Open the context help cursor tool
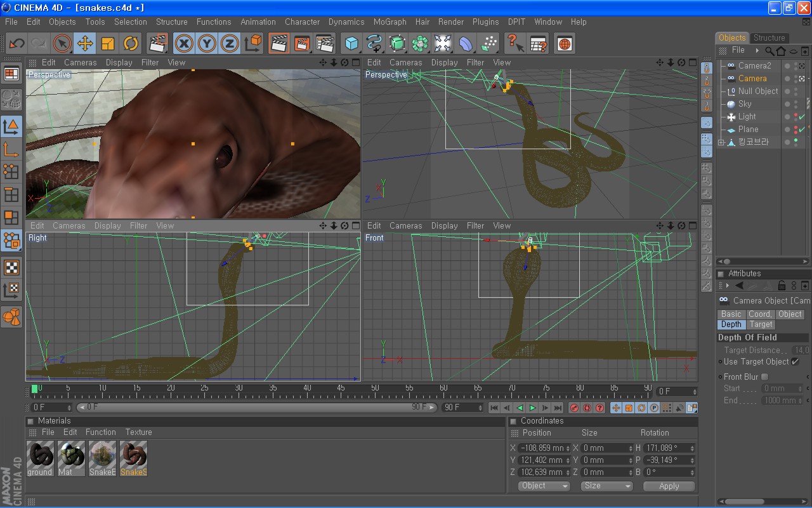The image size is (812, 508). coord(515,44)
